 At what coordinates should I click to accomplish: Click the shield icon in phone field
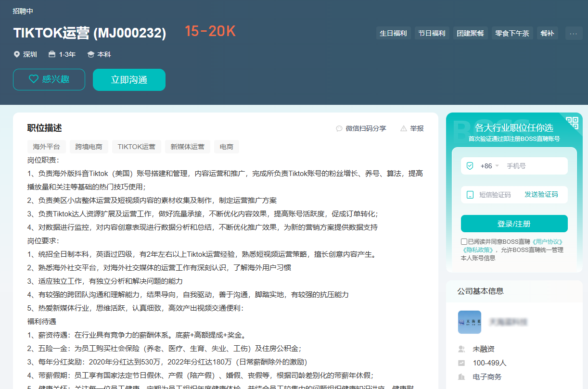(470, 166)
